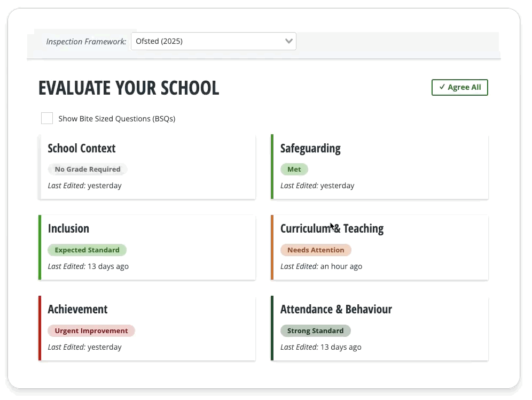This screenshot has height=400, width=532.
Task: Click the Met grade badge
Action: 294,170
